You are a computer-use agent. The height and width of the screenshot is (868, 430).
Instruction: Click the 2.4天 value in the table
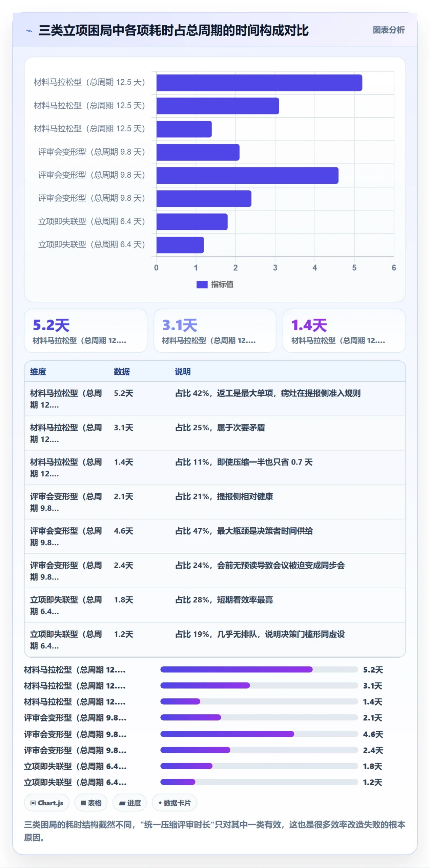click(123, 566)
